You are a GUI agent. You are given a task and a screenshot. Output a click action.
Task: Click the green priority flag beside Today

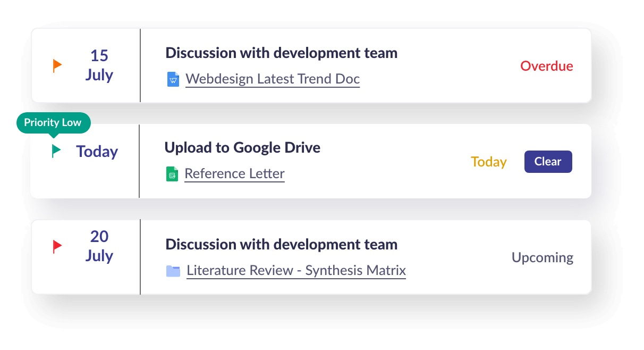pos(56,151)
